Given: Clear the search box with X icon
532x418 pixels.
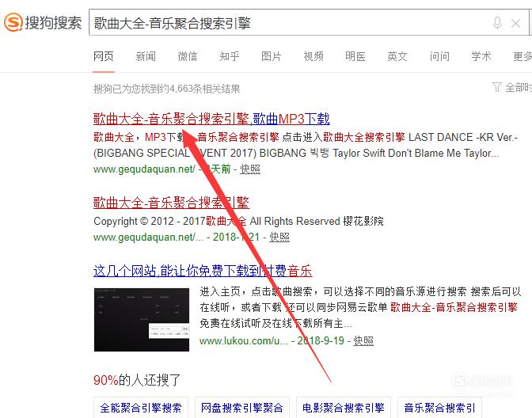Looking at the screenshot, I should [x=515, y=24].
